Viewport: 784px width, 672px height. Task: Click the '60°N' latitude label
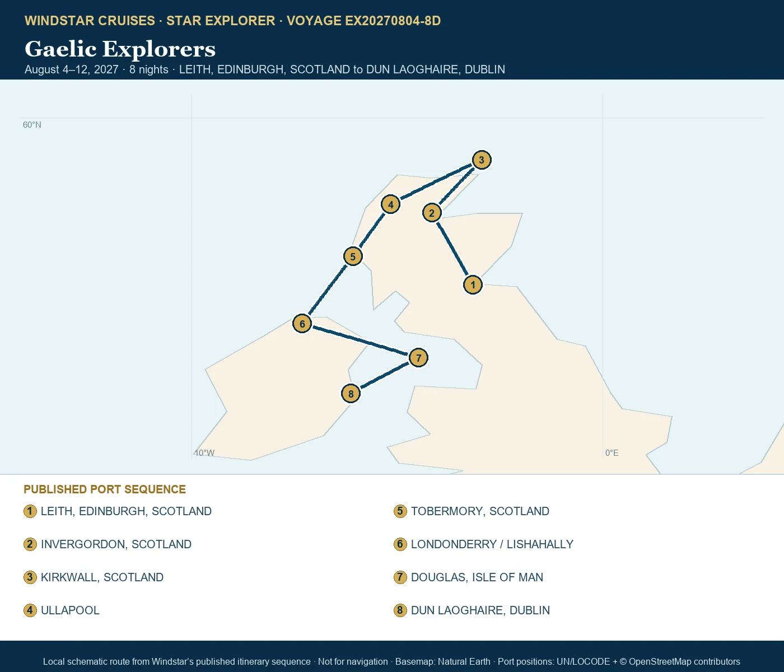pyautogui.click(x=32, y=125)
